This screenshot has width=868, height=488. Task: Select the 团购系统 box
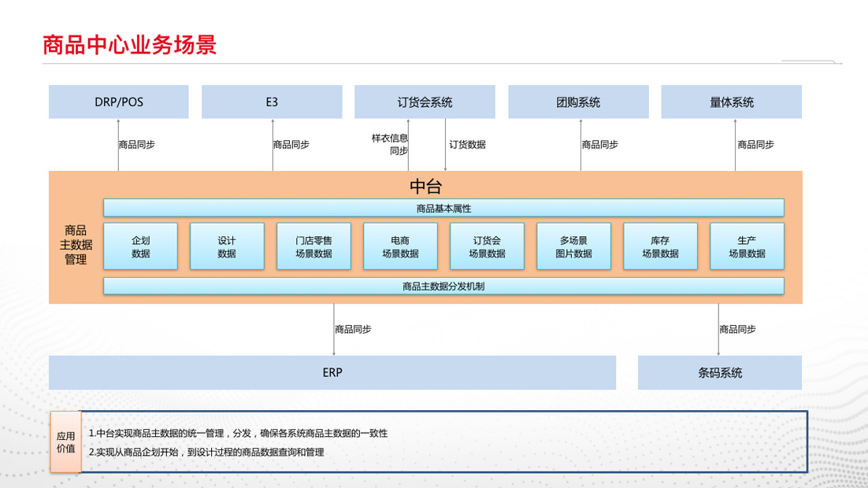click(x=578, y=102)
